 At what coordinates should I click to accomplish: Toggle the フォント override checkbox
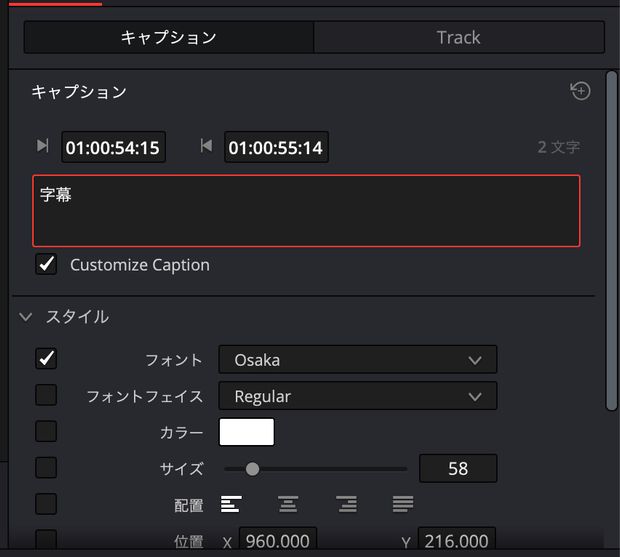(46, 359)
